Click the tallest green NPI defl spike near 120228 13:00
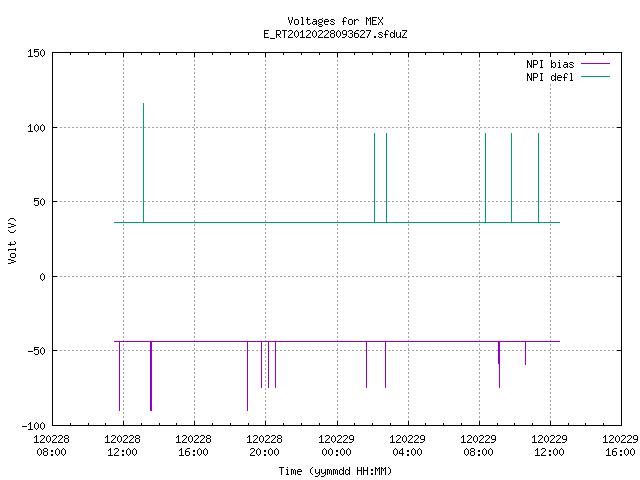Image resolution: width=640 pixels, height=480 pixels. pyautogui.click(x=143, y=162)
